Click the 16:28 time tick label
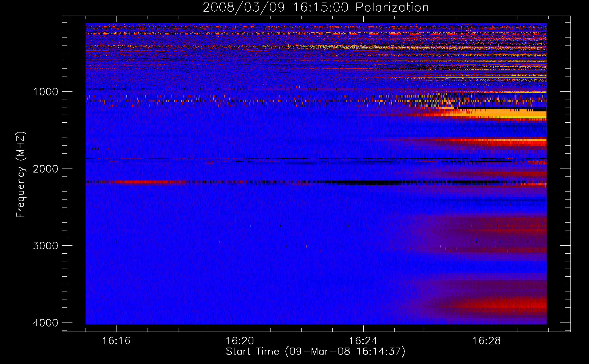The width and height of the screenshot is (589, 364). click(x=486, y=341)
